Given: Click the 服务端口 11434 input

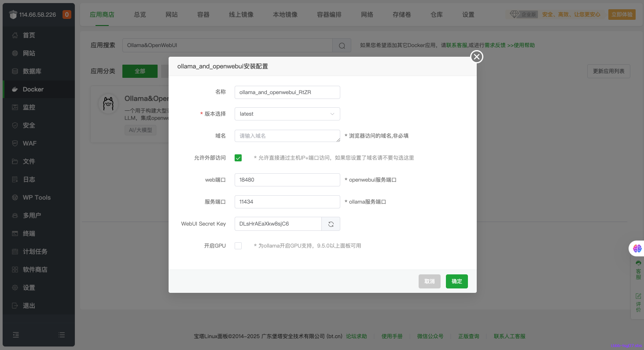Looking at the screenshot, I should click(x=287, y=202).
